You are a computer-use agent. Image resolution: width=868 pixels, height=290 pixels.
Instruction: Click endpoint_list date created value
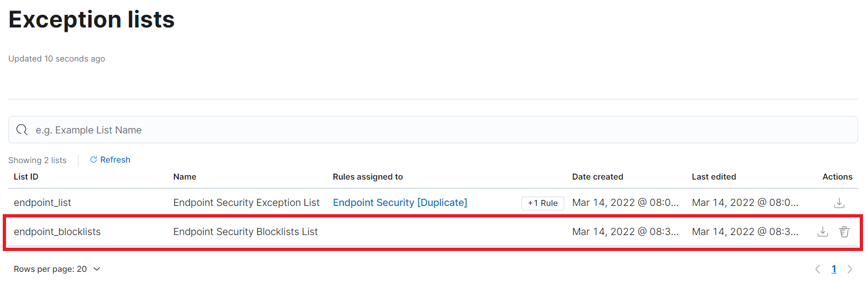pyautogui.click(x=626, y=203)
